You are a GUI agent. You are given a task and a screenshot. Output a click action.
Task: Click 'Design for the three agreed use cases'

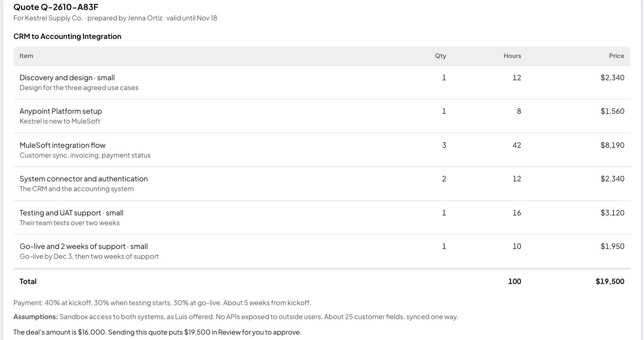pyautogui.click(x=79, y=88)
